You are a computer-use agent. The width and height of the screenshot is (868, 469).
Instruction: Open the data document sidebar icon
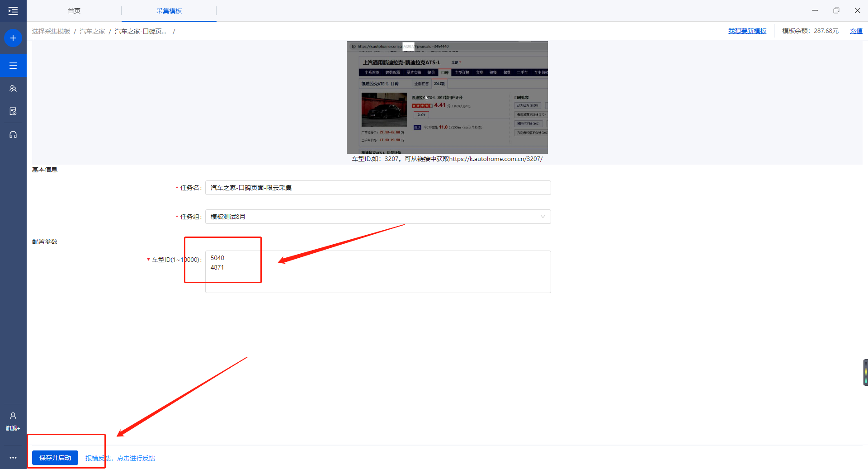point(13,111)
